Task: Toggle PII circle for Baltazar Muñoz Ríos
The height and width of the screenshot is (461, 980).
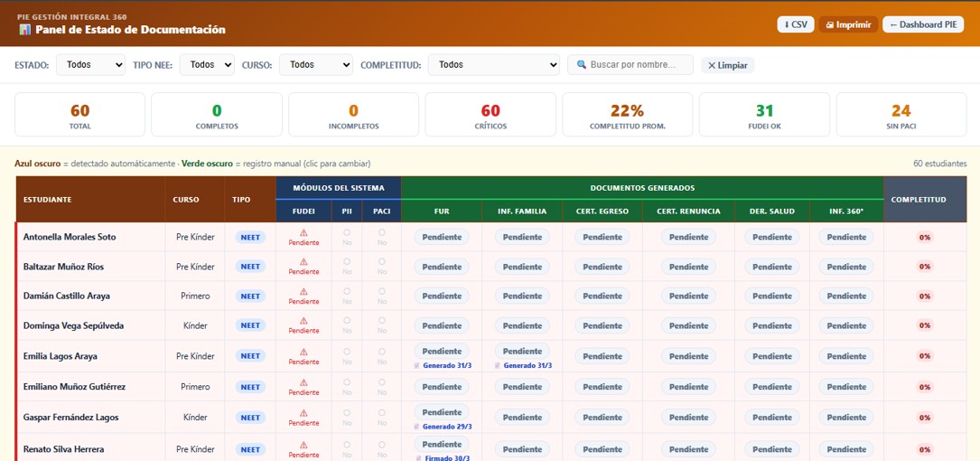Action: pyautogui.click(x=347, y=262)
